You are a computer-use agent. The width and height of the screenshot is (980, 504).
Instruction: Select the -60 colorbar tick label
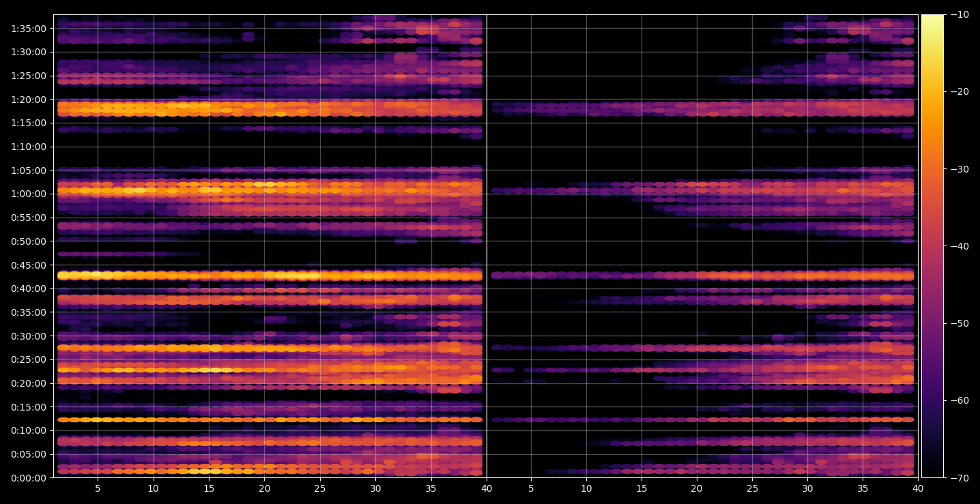[960, 400]
